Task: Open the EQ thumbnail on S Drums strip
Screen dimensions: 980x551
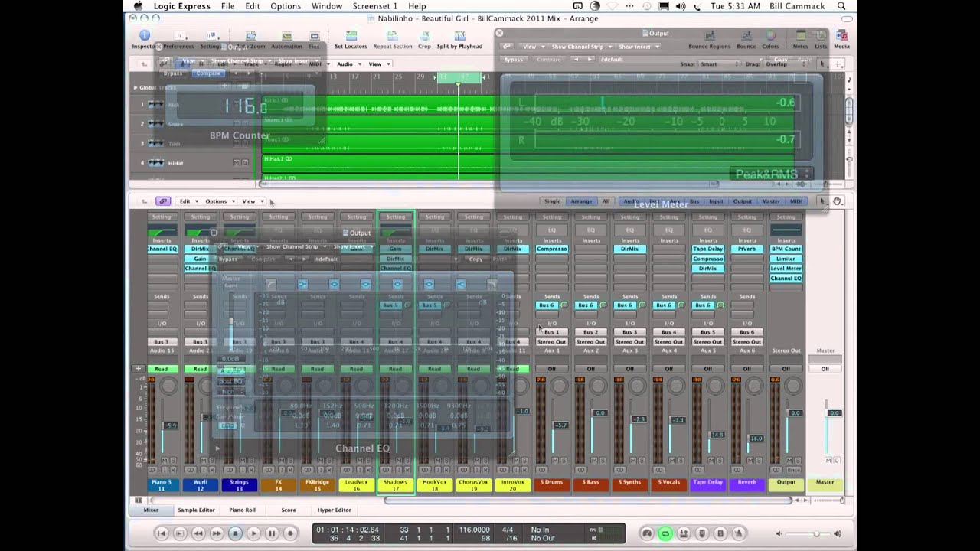Action: pos(552,230)
